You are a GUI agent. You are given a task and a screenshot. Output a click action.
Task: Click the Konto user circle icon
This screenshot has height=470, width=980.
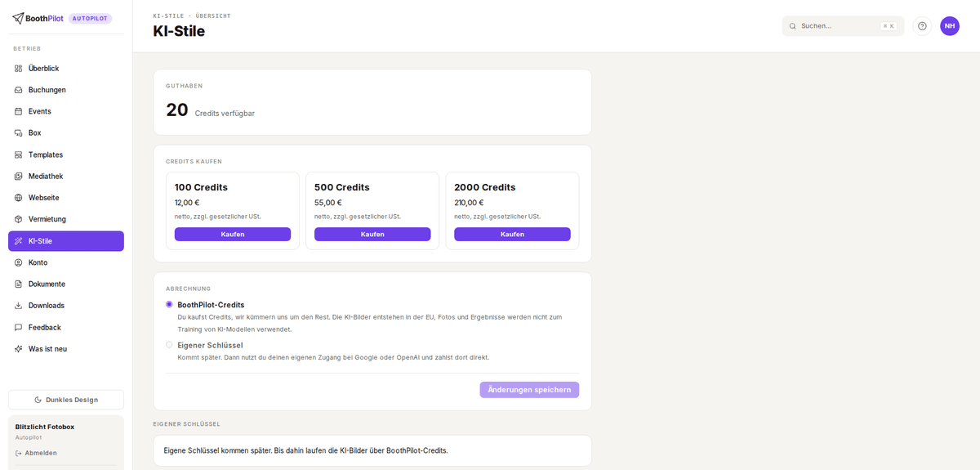click(19, 262)
